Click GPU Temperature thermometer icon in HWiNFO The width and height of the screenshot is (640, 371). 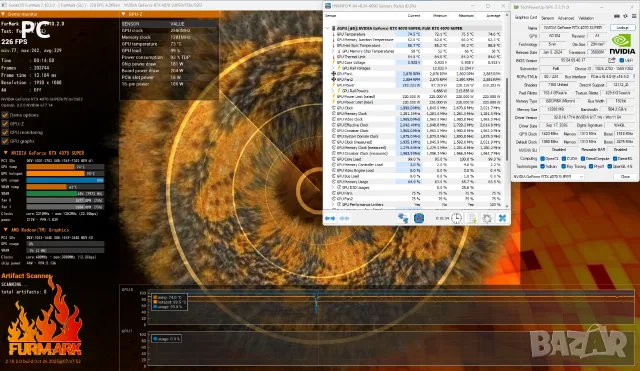(334, 34)
